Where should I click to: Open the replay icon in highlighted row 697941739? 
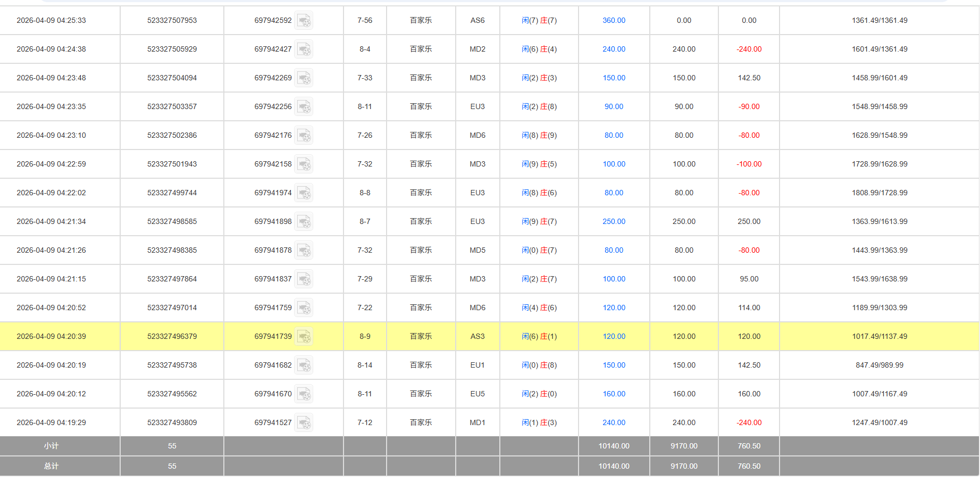coord(304,337)
